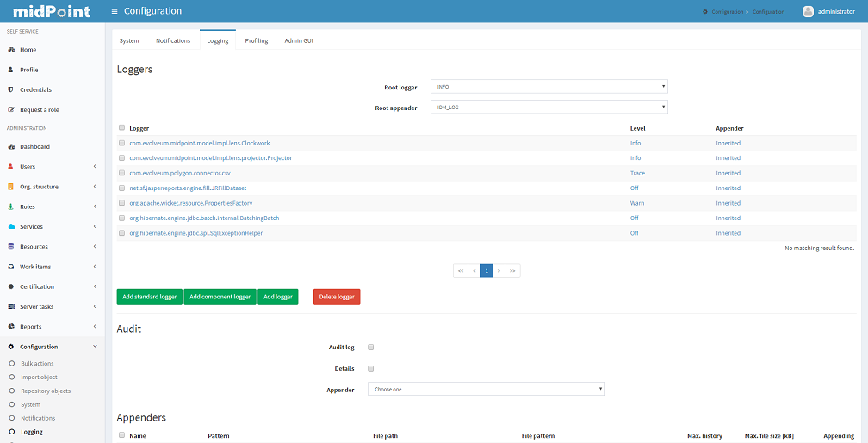Switch to the Notifications tab
This screenshot has width=868, height=443.
(x=173, y=40)
